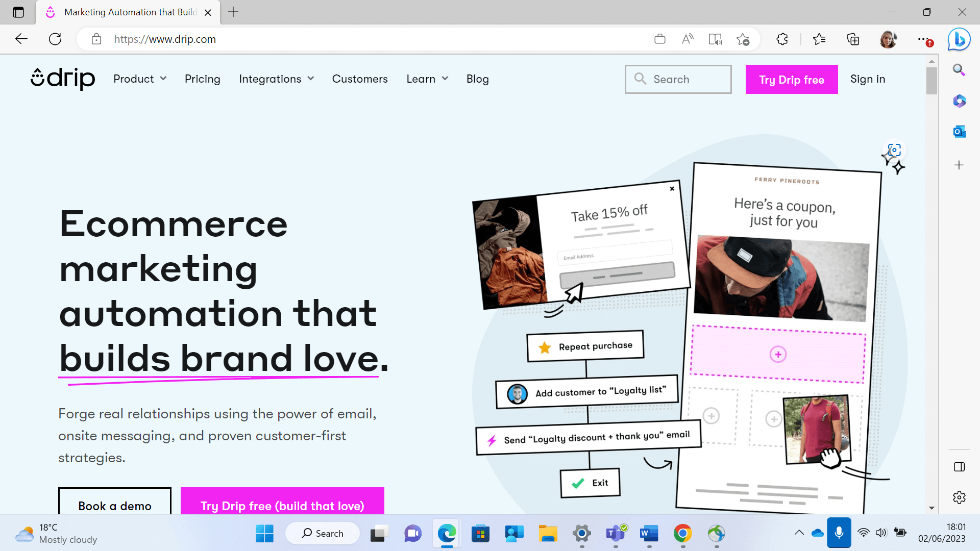Click the header Try Drip free button
The height and width of the screenshot is (551, 980).
click(792, 79)
